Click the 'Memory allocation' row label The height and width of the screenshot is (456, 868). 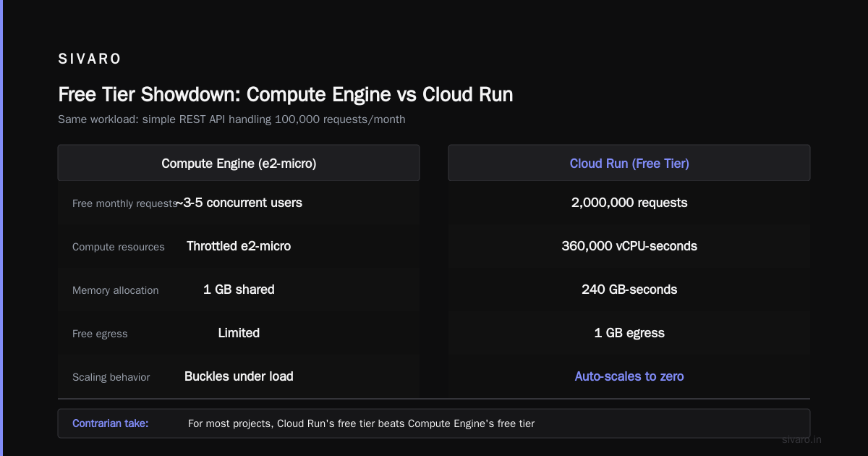pos(116,290)
